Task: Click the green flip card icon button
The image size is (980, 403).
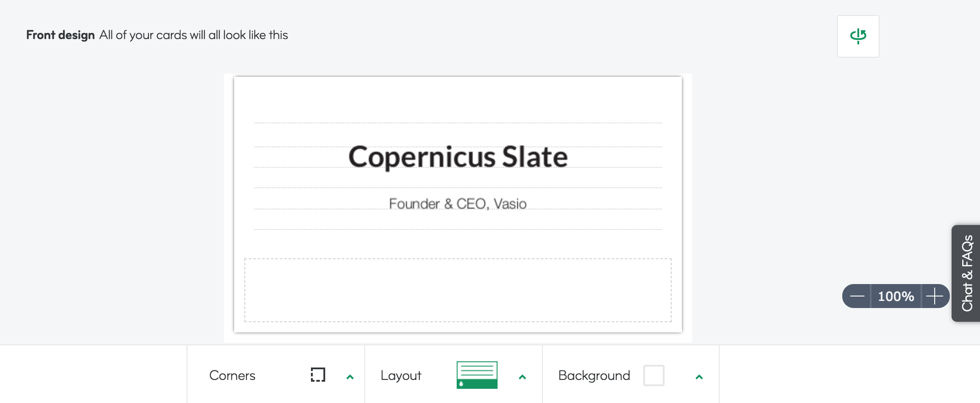Action: 858,36
